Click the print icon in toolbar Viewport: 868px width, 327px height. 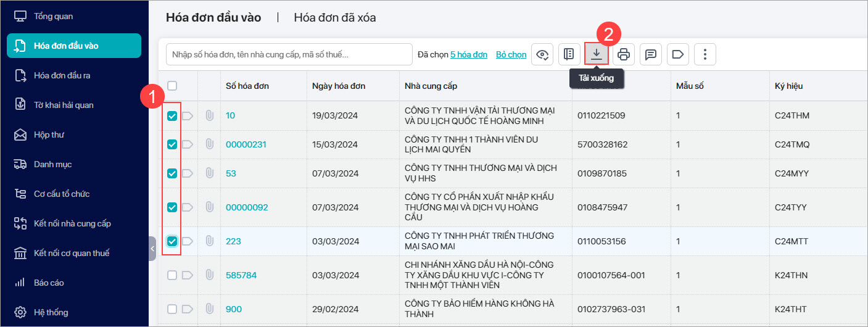[x=624, y=54]
